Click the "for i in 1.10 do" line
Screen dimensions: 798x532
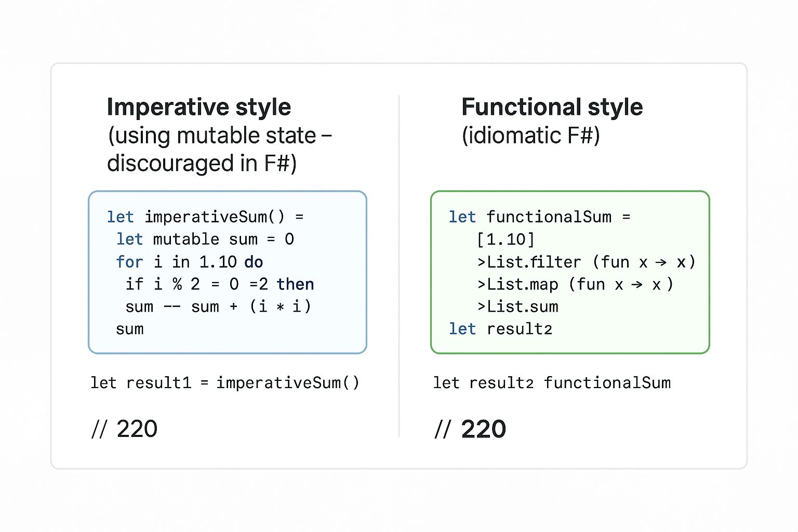point(189,262)
